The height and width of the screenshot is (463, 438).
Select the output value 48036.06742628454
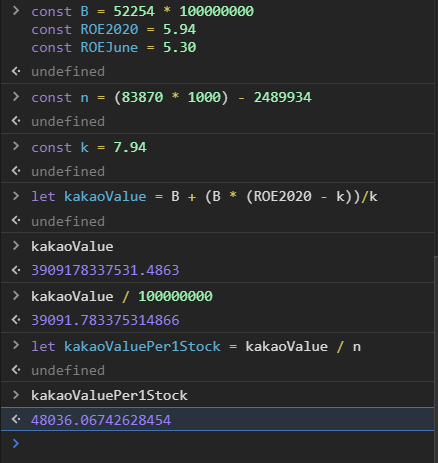(101, 420)
